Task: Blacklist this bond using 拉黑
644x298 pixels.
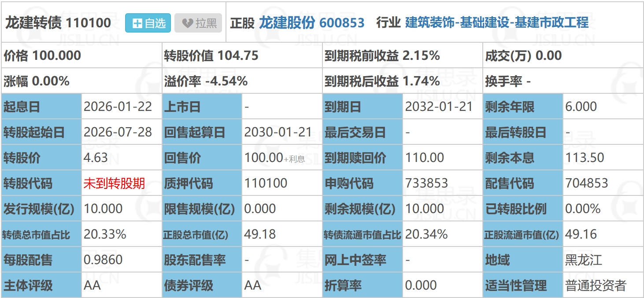Action: point(197,22)
